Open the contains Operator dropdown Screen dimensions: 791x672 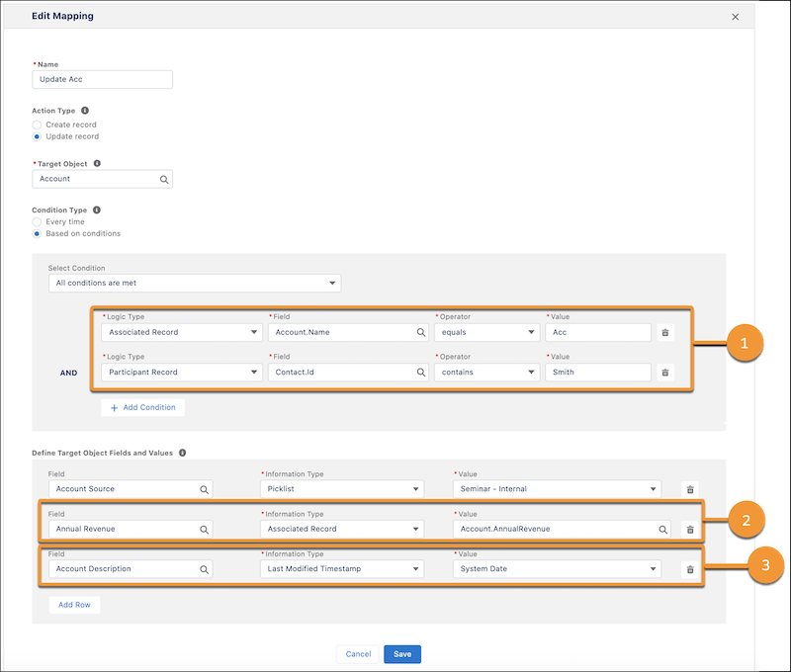tap(484, 373)
